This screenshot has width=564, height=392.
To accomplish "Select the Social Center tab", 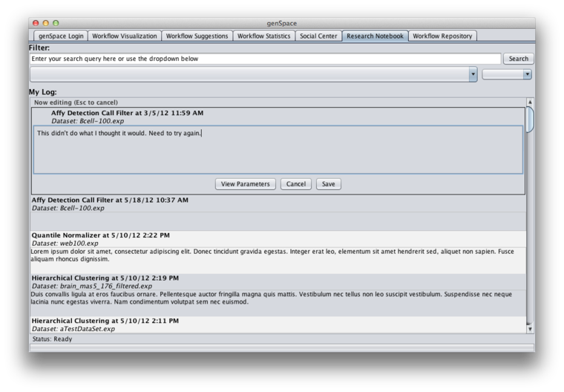I will point(318,36).
